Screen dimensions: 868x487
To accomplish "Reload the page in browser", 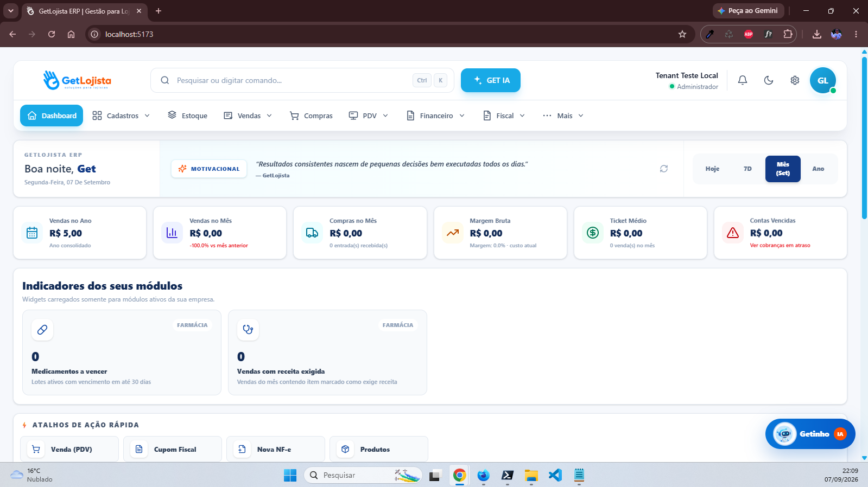I will [52, 34].
